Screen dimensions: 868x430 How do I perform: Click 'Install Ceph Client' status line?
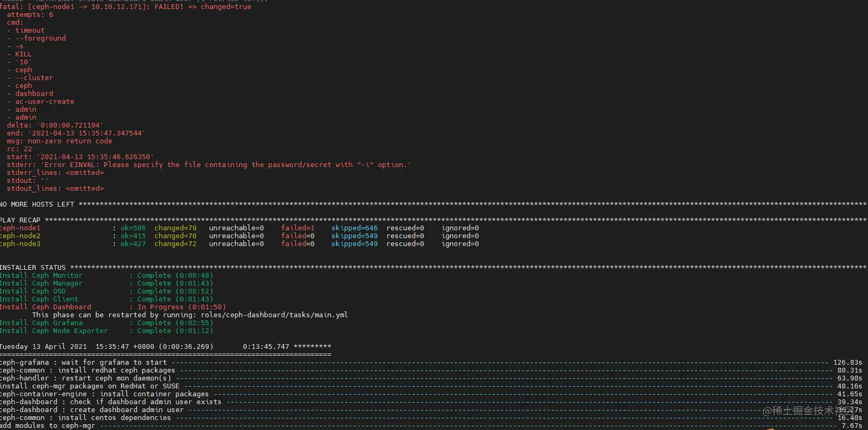click(106, 299)
